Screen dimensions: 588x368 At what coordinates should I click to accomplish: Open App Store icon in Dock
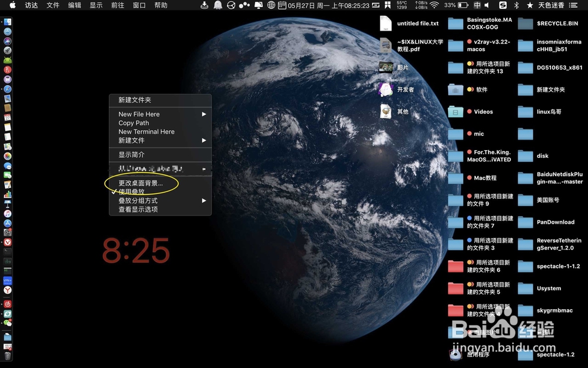point(8,223)
